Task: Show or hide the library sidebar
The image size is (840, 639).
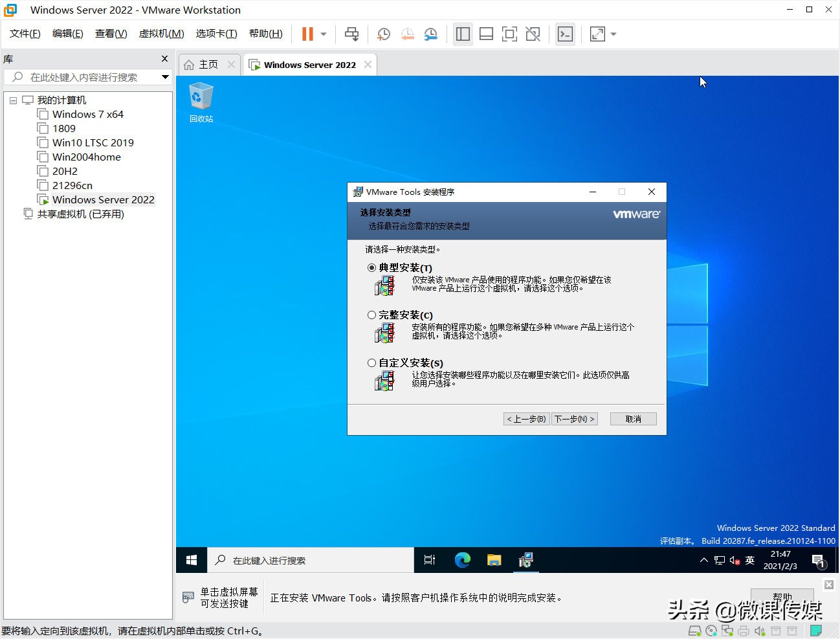Action: click(x=463, y=34)
